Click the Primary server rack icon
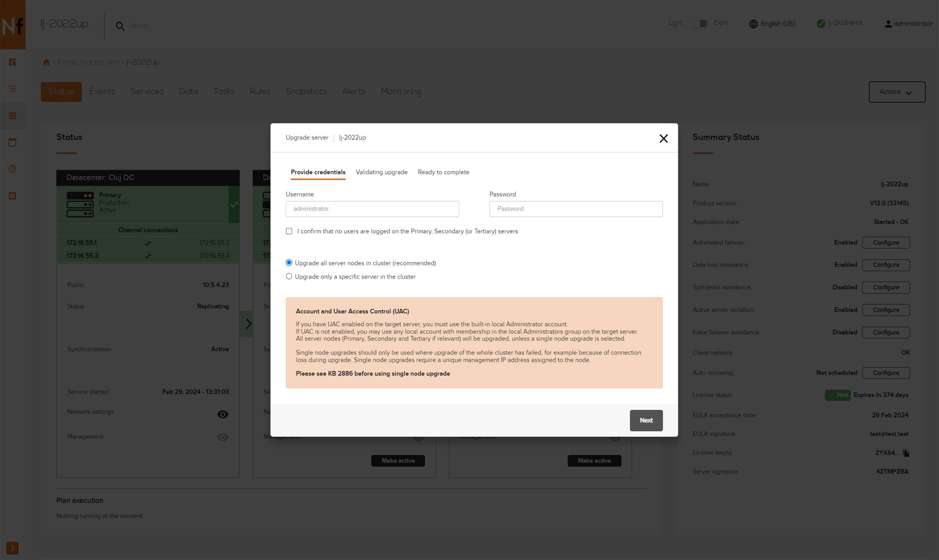 tap(80, 204)
